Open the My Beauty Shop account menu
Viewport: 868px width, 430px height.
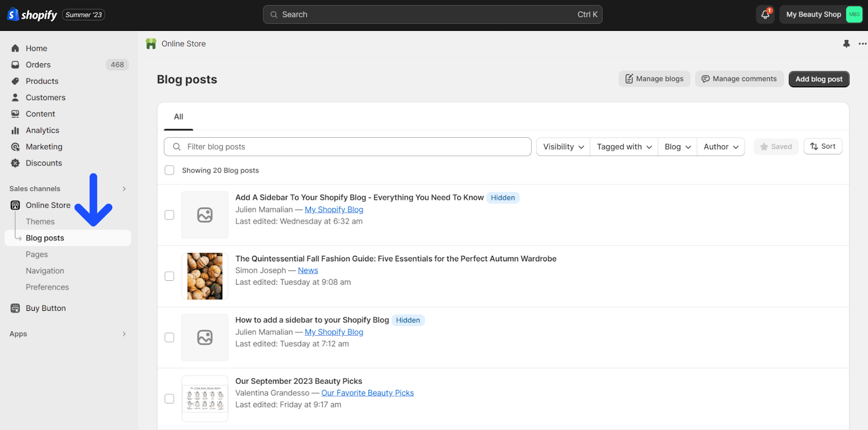pyautogui.click(x=821, y=15)
